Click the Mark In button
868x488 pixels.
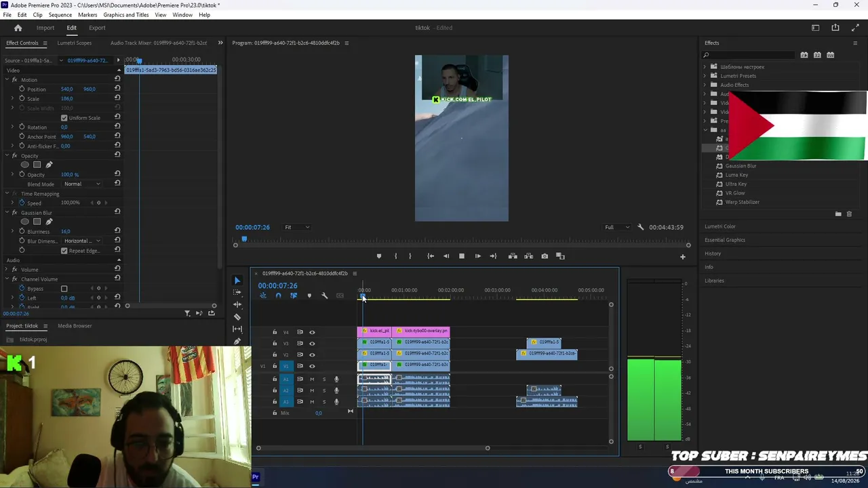tap(395, 256)
